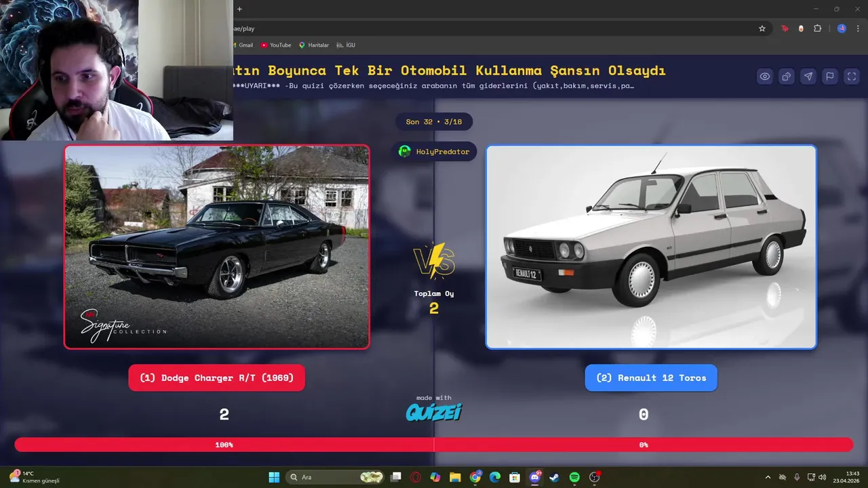The width and height of the screenshot is (868, 488).
Task: Open the Extensions puzzle-piece menu
Action: pyautogui.click(x=817, y=28)
